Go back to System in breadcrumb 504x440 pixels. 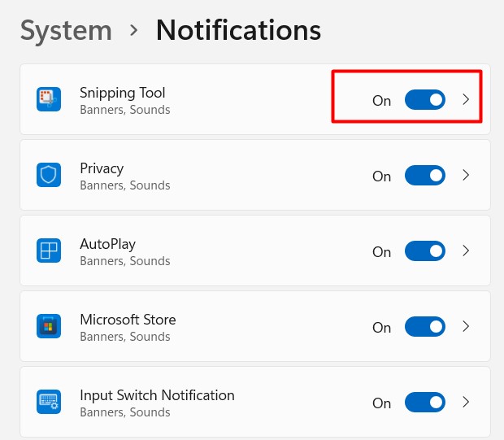[x=66, y=31]
